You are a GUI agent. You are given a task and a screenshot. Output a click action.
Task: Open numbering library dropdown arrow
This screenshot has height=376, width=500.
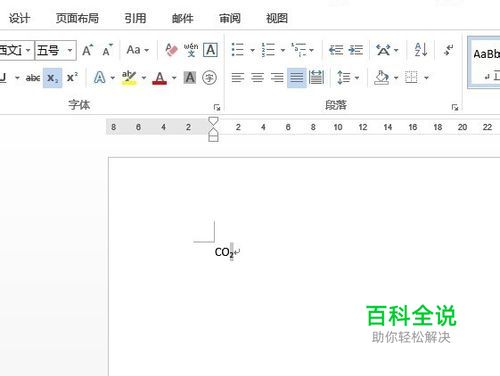(x=283, y=50)
